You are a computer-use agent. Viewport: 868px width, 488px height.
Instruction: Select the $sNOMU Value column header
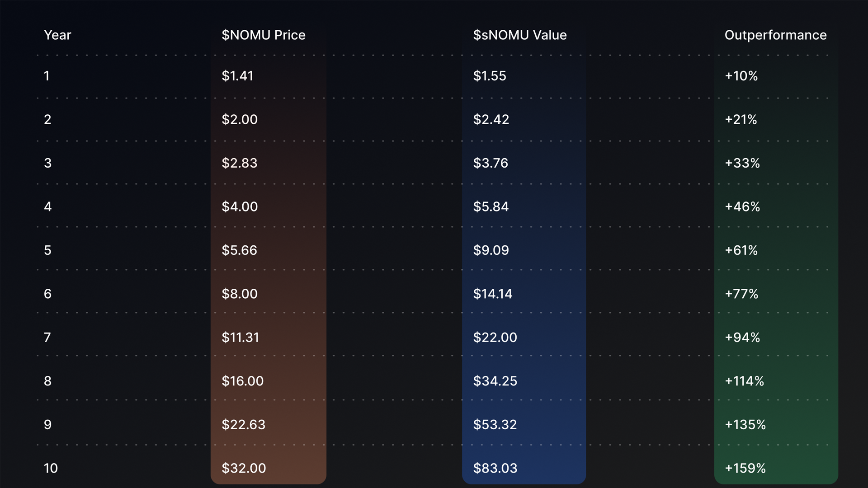point(519,35)
